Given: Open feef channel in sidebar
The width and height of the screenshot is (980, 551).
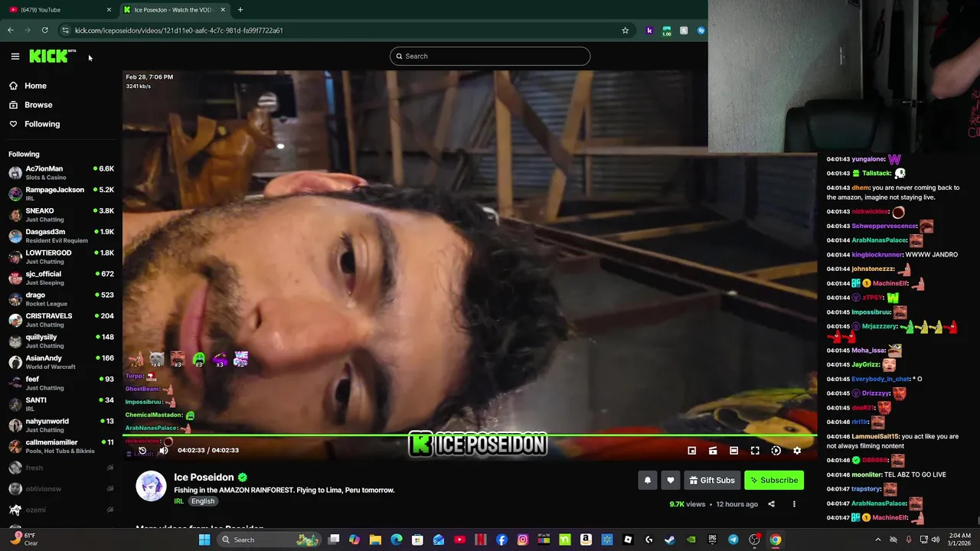Looking at the screenshot, I should pos(61,383).
